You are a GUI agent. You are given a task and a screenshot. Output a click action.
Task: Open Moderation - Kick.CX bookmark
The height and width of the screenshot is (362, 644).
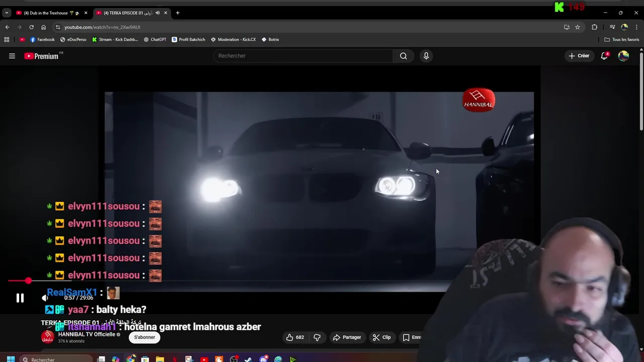click(x=233, y=40)
